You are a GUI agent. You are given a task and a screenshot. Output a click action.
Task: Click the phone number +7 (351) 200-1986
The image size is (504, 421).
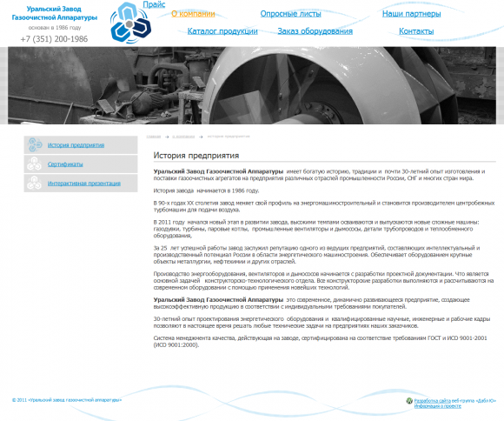click(x=54, y=39)
